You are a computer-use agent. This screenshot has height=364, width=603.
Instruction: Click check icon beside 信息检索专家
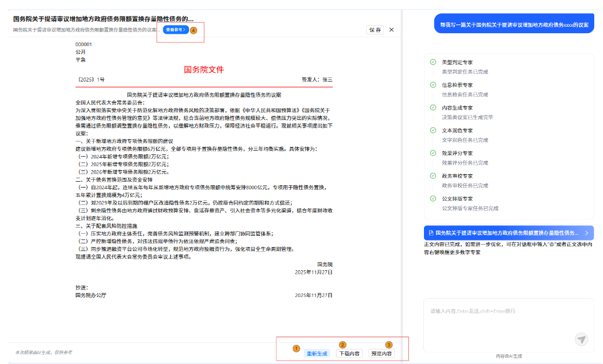coord(433,84)
